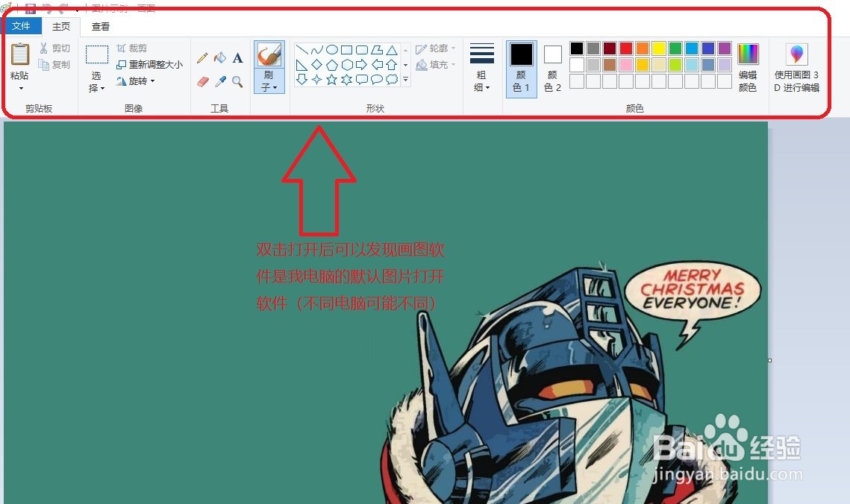Choose the yellow palette swatch
The width and height of the screenshot is (850, 504).
pyautogui.click(x=659, y=48)
